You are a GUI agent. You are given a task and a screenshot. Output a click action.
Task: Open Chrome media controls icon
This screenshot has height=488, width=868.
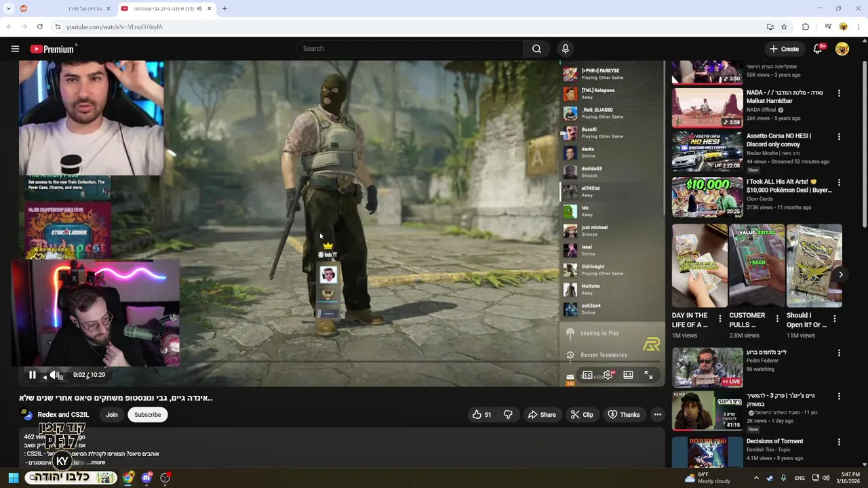(x=828, y=27)
